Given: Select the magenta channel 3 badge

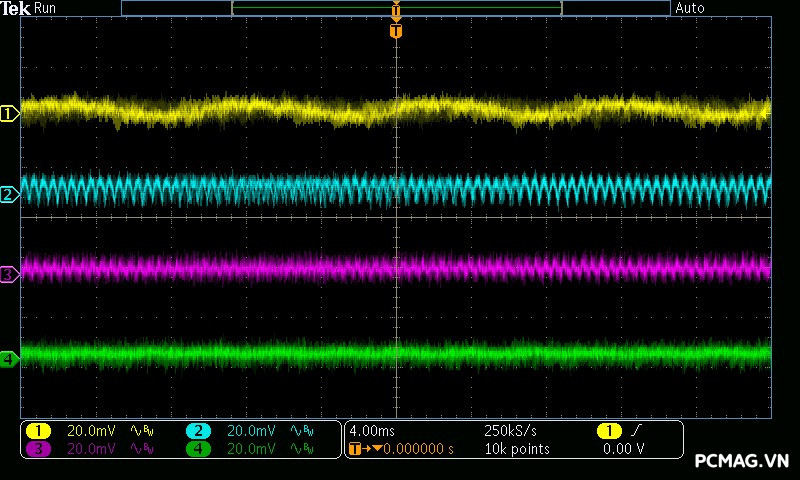Looking at the screenshot, I should (x=38, y=449).
